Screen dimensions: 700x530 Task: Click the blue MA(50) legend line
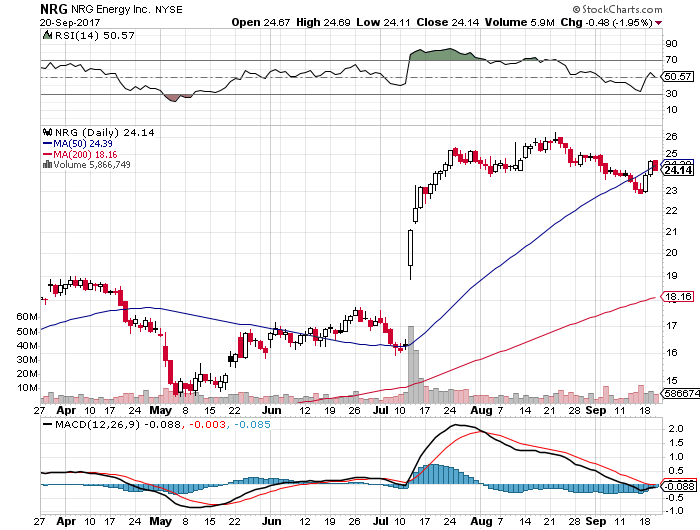click(44, 142)
